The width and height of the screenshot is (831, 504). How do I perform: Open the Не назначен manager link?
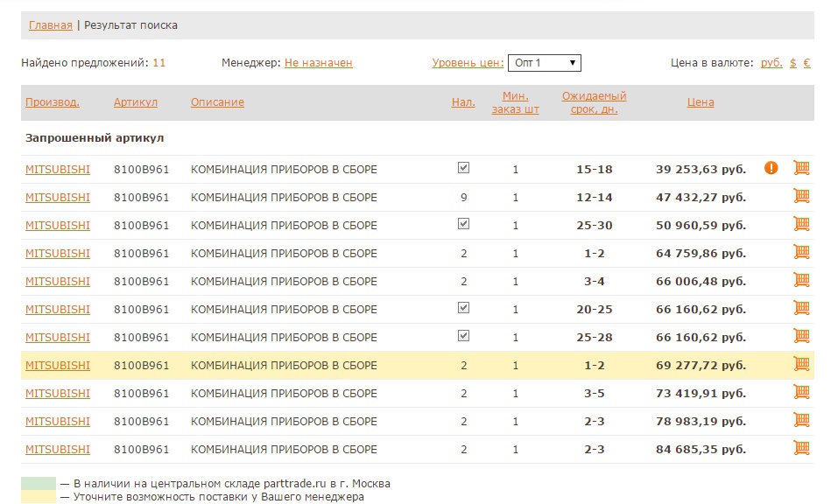318,63
